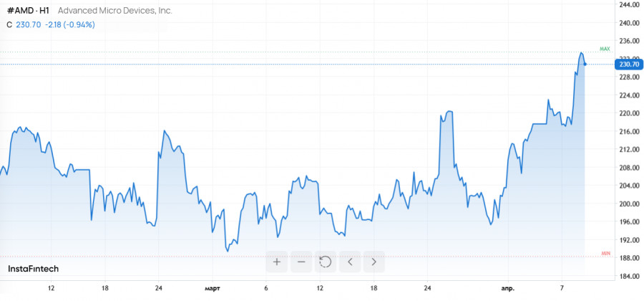644x301 pixels.
Task: Click the 196.00 price axis label
Action: 629,221
